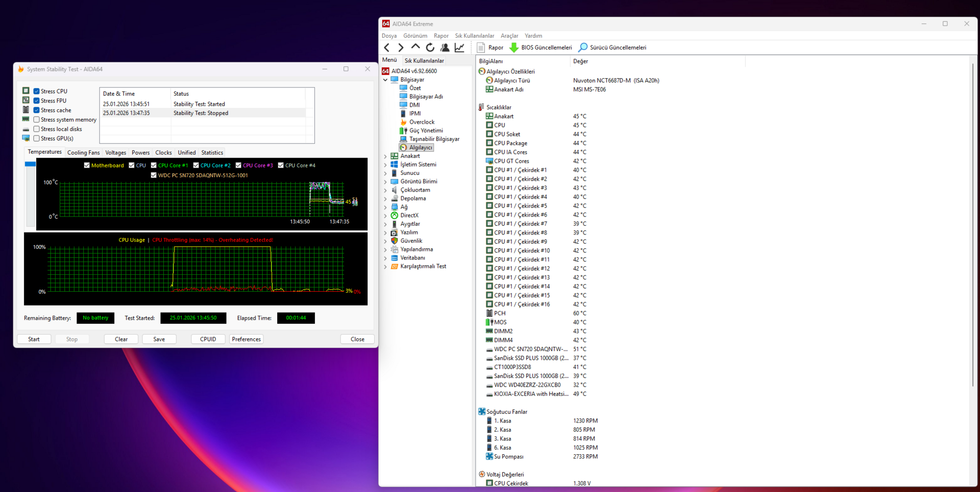Open Preferences in stability test

click(246, 339)
